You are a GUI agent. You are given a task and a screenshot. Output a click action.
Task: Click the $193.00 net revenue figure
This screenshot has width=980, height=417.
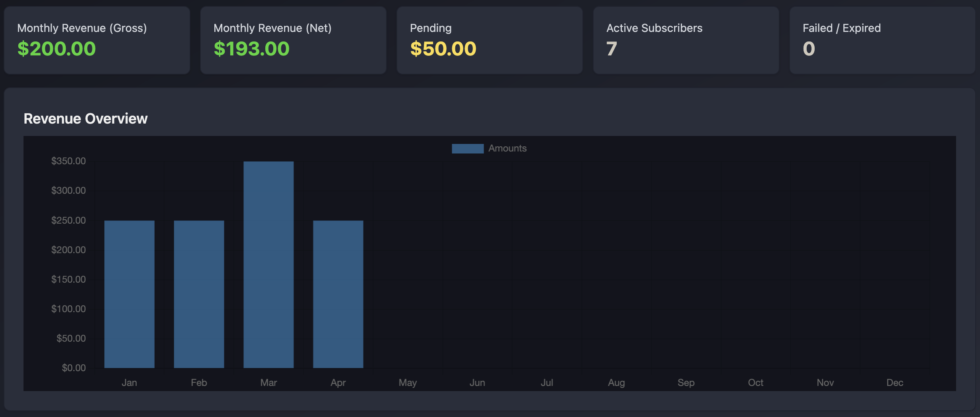click(x=251, y=48)
